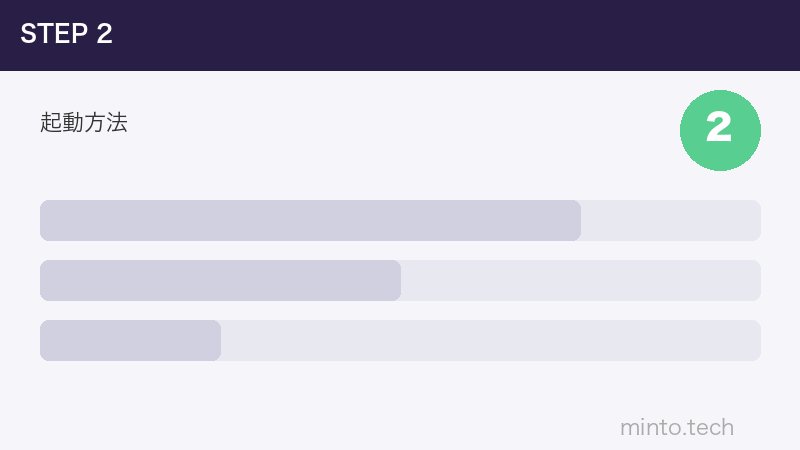This screenshot has width=800, height=450.
Task: Click the unfilled part of the bottom progress bar
Action: (490, 340)
